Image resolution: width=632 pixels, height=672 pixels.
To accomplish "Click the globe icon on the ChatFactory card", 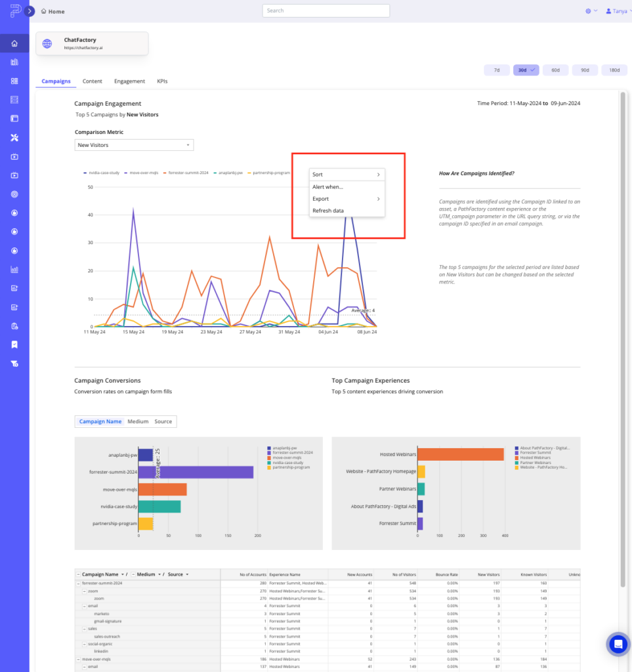I will pos(47,43).
